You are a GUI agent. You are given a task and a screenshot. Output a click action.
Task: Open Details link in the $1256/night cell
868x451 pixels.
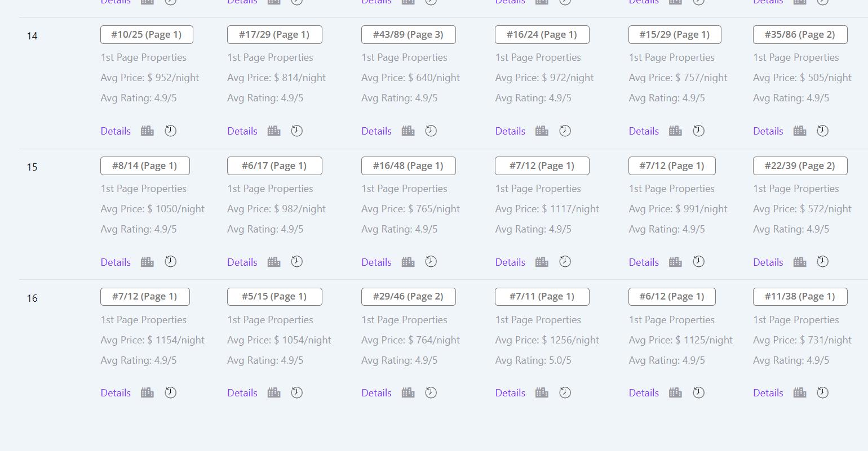[510, 393]
